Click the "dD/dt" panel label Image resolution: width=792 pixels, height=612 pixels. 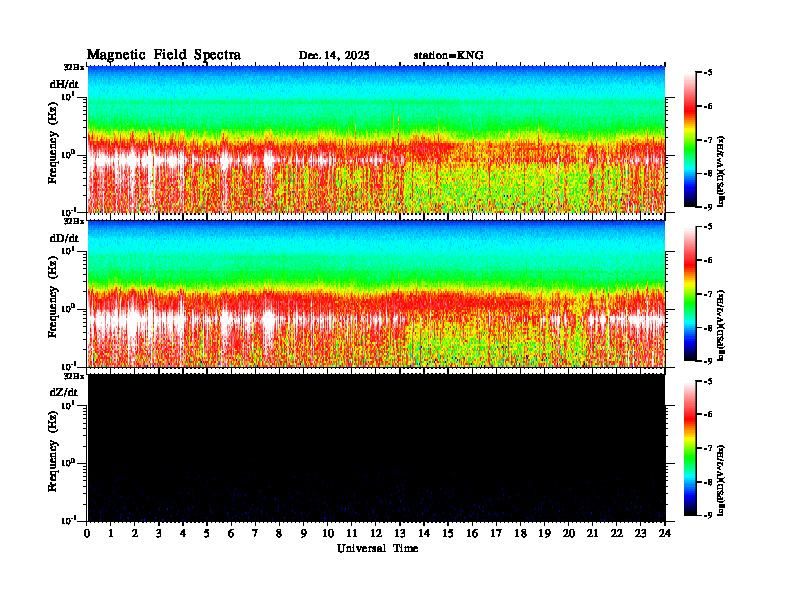point(64,238)
